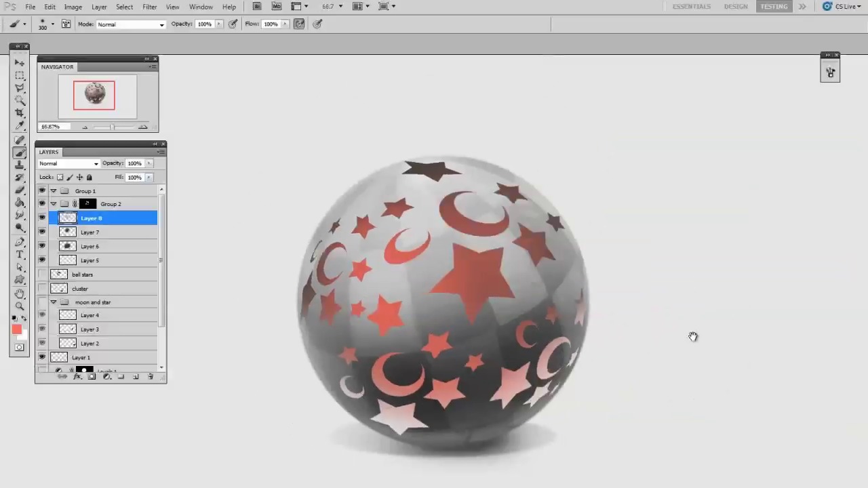Select the Crop tool

pyautogui.click(x=20, y=113)
